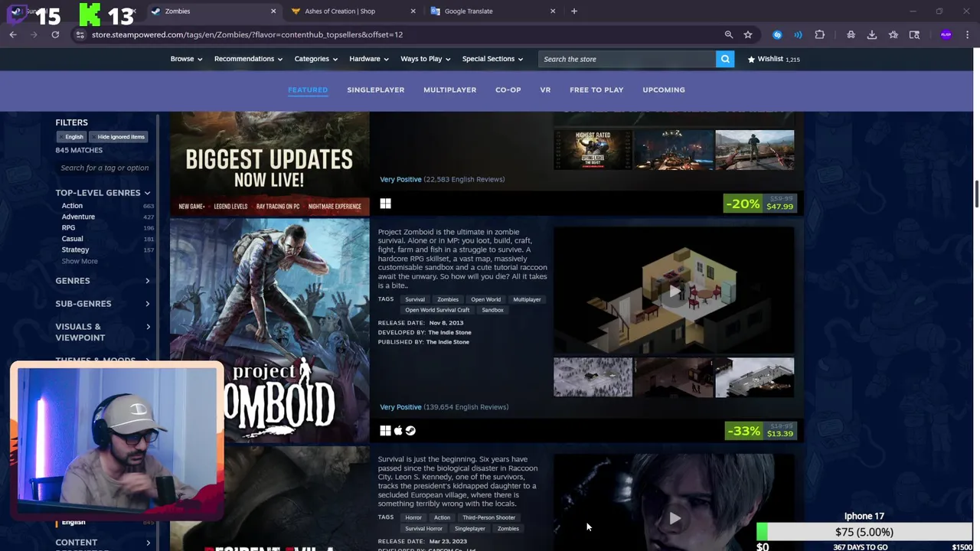Click Windows platform icon under Project Zomboid
Screen dimensions: 980x551
click(385, 431)
